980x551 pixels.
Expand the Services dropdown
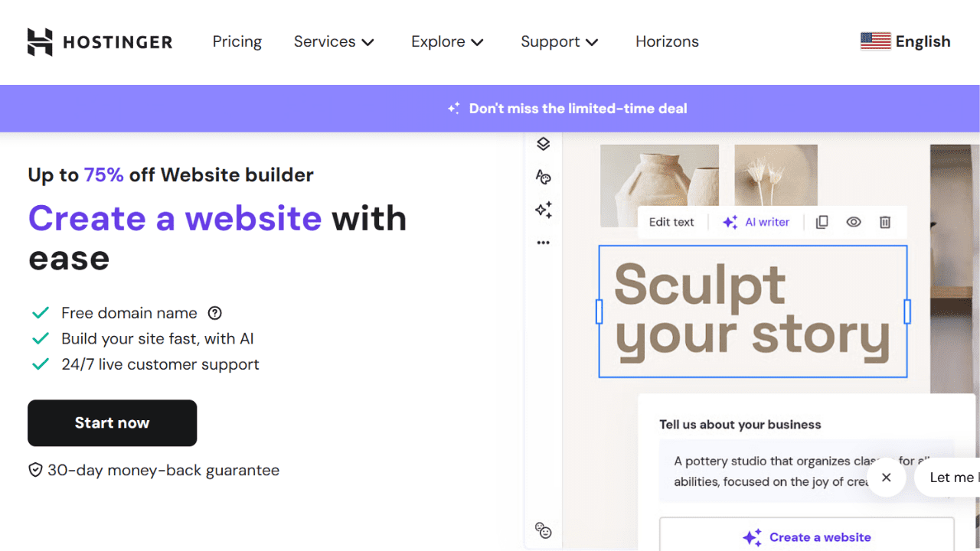coord(334,41)
